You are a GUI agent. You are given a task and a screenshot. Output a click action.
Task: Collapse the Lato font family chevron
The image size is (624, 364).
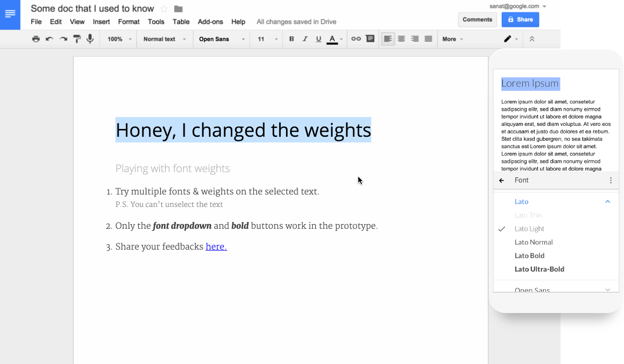click(x=607, y=202)
